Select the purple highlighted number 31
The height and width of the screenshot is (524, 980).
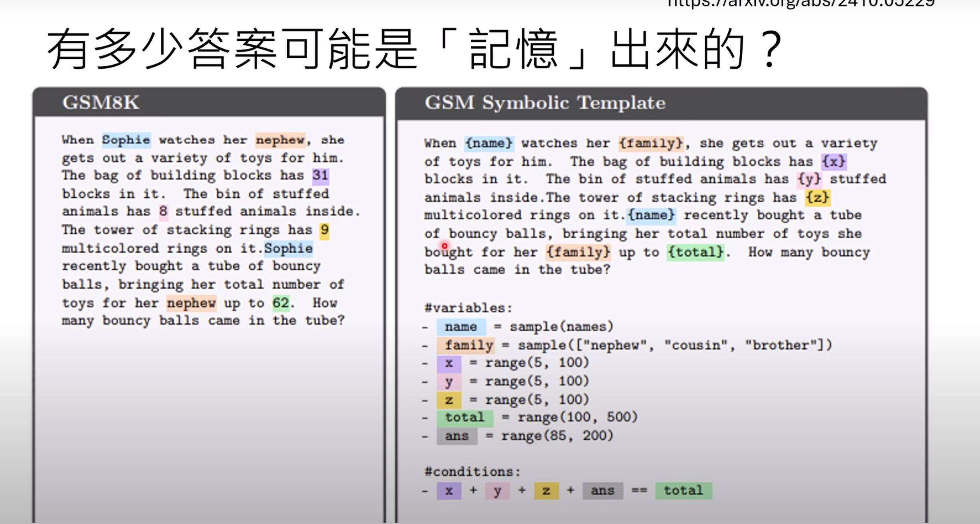click(320, 175)
